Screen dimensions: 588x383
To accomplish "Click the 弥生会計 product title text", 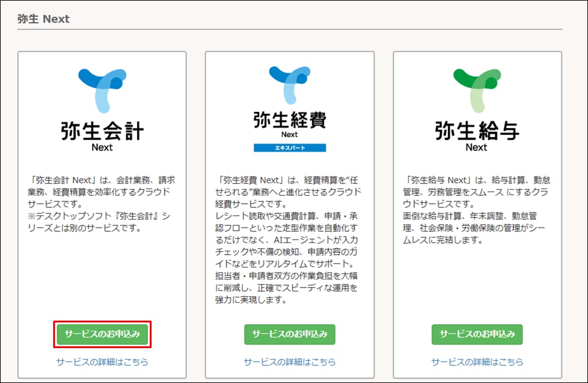I will pos(102,131).
